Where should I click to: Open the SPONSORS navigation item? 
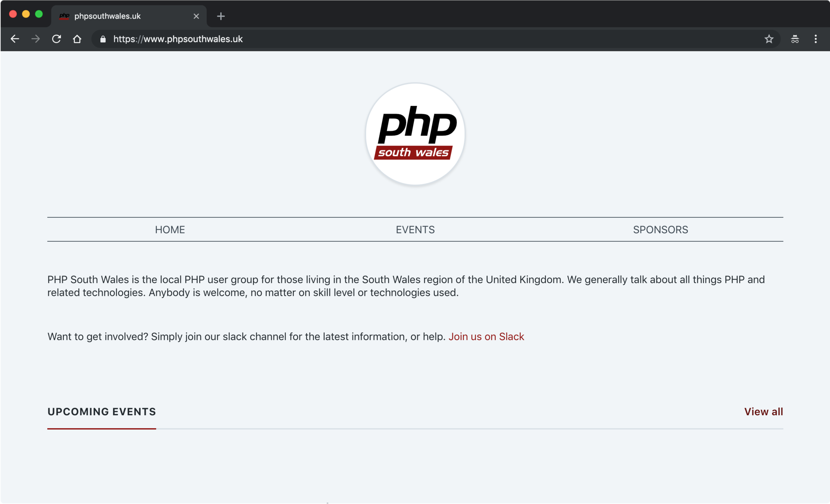[660, 230]
